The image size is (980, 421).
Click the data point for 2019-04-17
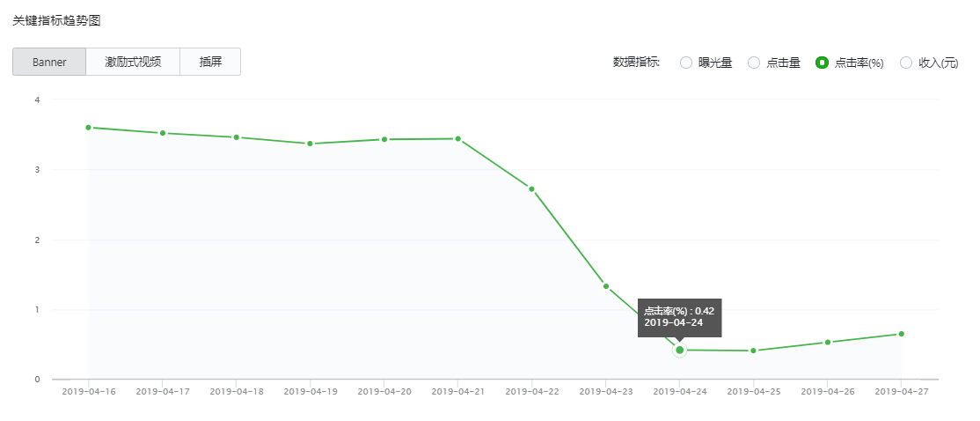pos(163,133)
